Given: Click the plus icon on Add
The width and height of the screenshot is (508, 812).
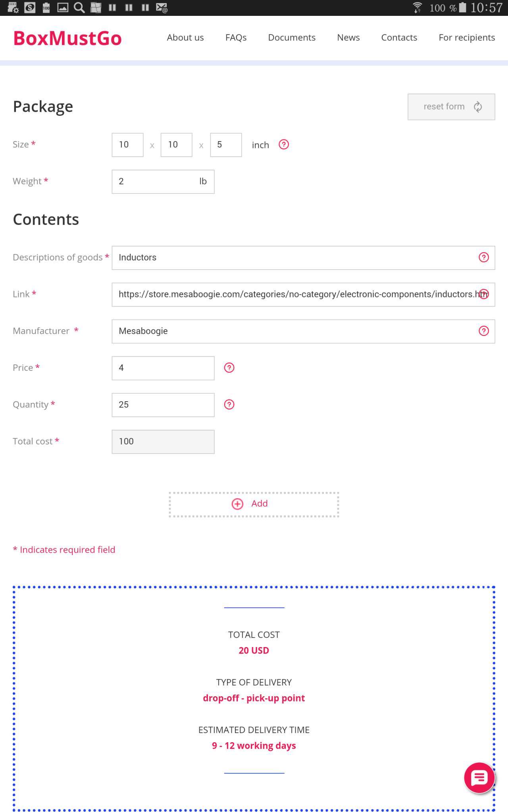Looking at the screenshot, I should tap(237, 504).
